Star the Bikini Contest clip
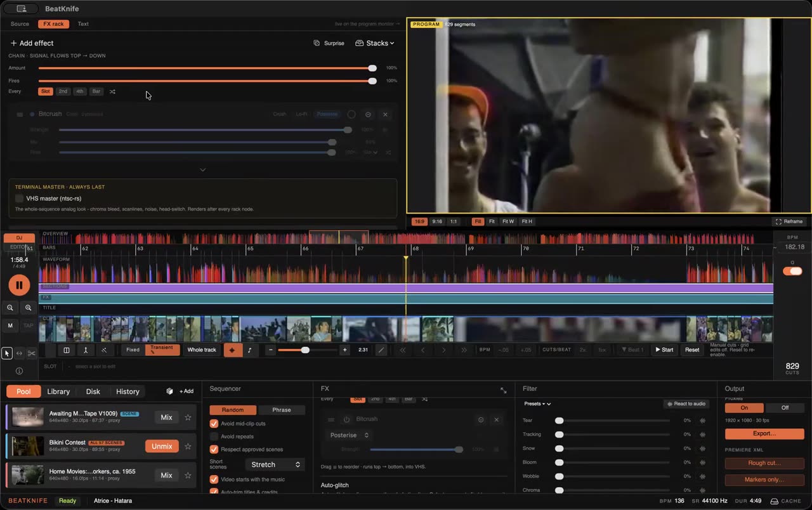 188,447
